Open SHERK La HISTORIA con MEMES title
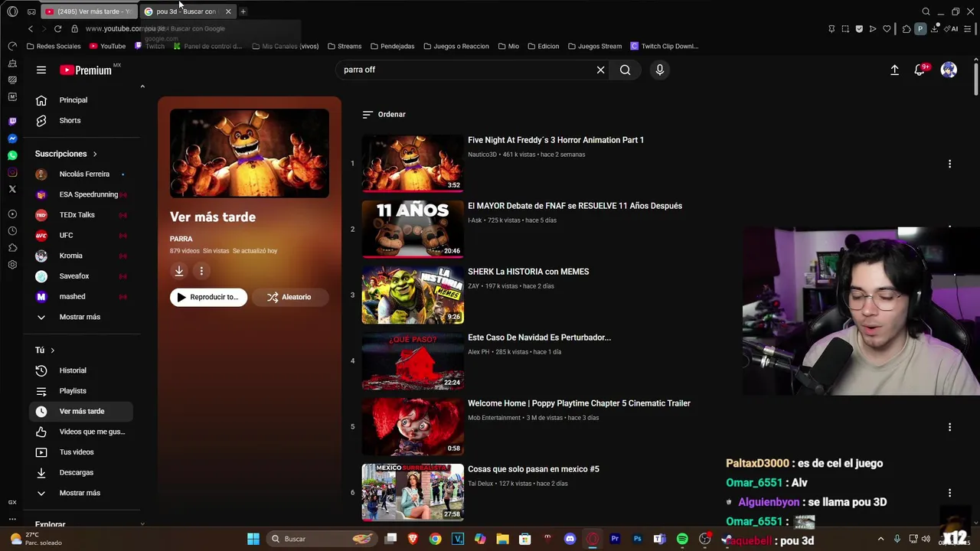This screenshot has width=980, height=551. click(x=528, y=272)
